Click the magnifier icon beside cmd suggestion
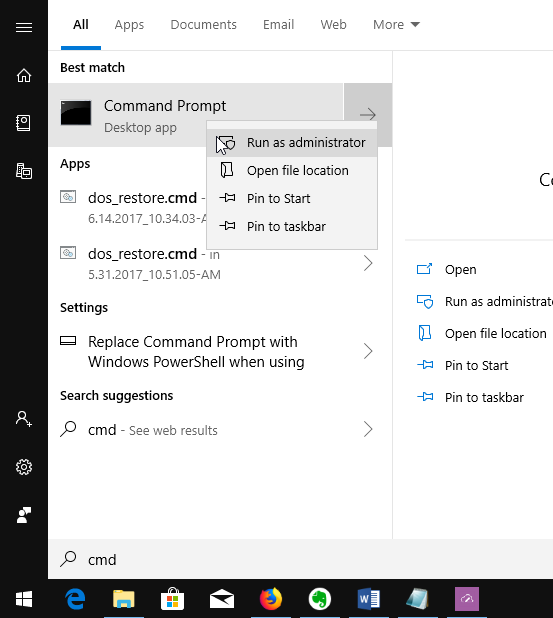 (68, 429)
